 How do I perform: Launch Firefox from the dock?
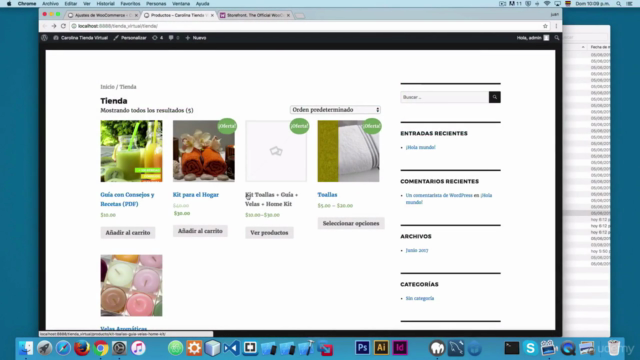(x=82, y=348)
